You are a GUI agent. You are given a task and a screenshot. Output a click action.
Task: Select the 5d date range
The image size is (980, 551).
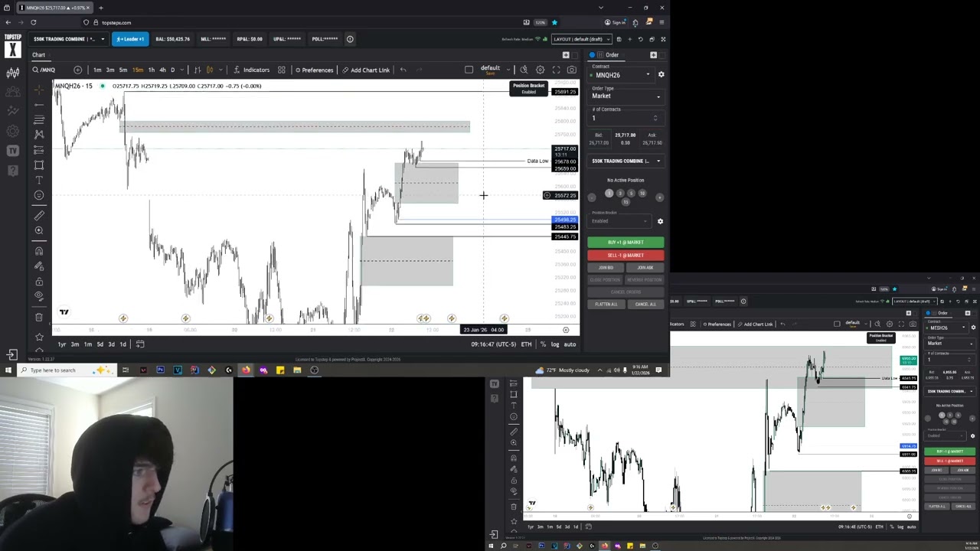click(x=100, y=344)
